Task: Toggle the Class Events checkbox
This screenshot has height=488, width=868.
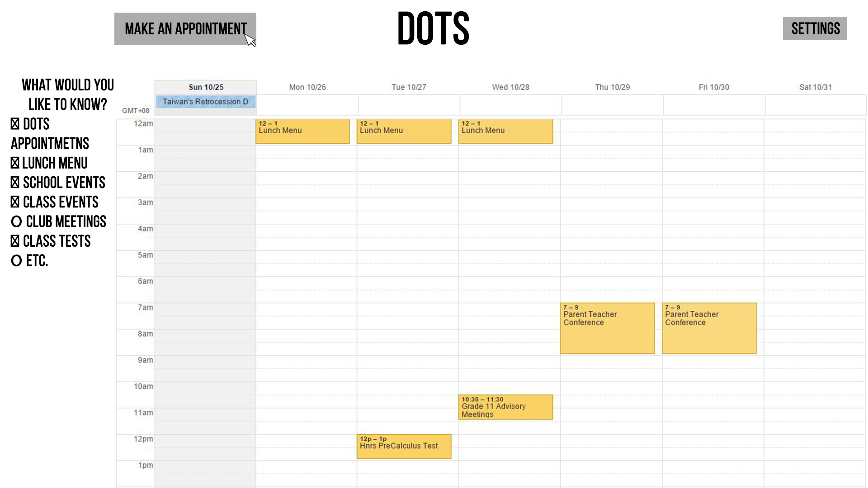Action: click(15, 202)
